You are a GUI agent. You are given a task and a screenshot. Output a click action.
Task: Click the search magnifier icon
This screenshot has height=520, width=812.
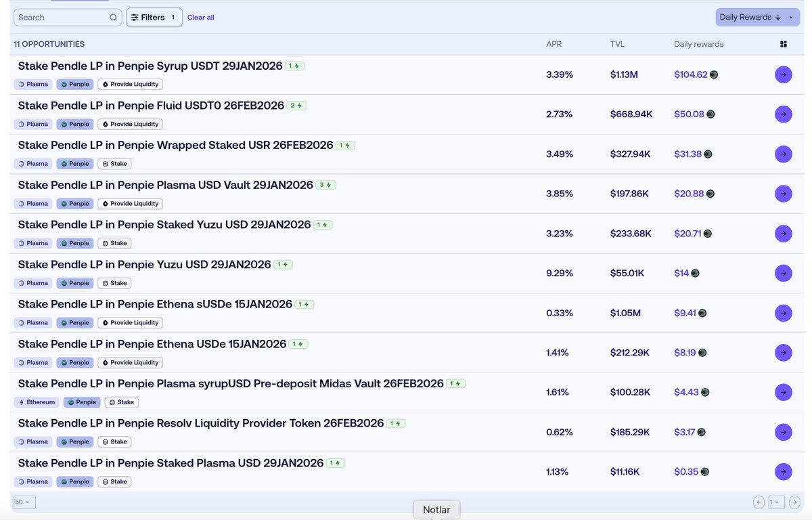113,18
